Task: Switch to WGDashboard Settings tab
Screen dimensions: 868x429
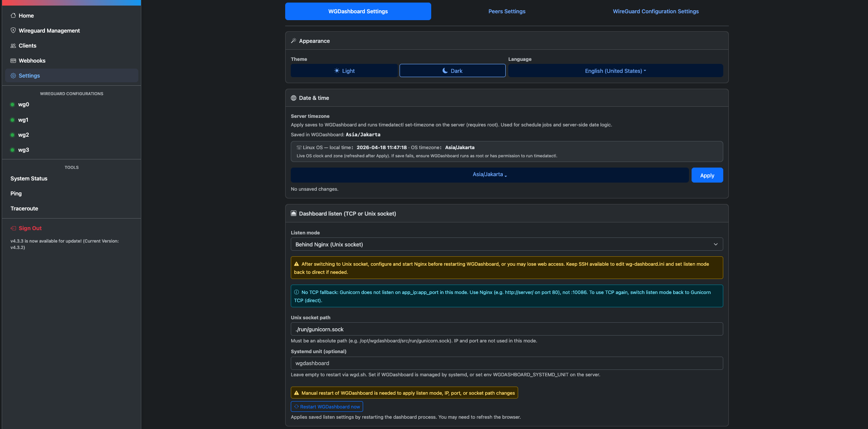Action: 358,12
